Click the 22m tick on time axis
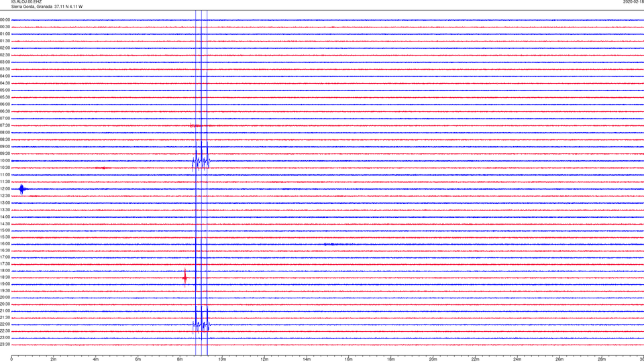Viewport: 644px width, 362px height. tap(475, 359)
